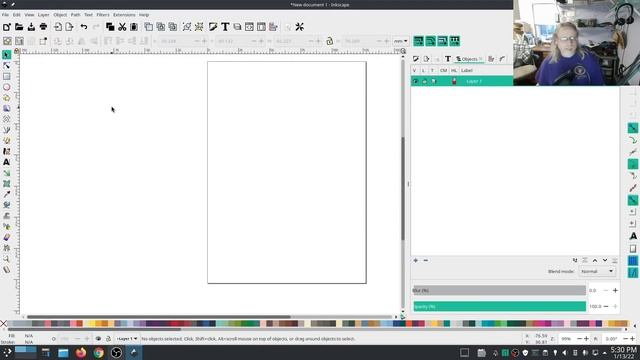Select the Star polygon tool
This screenshot has height=360, width=640.
point(7,98)
